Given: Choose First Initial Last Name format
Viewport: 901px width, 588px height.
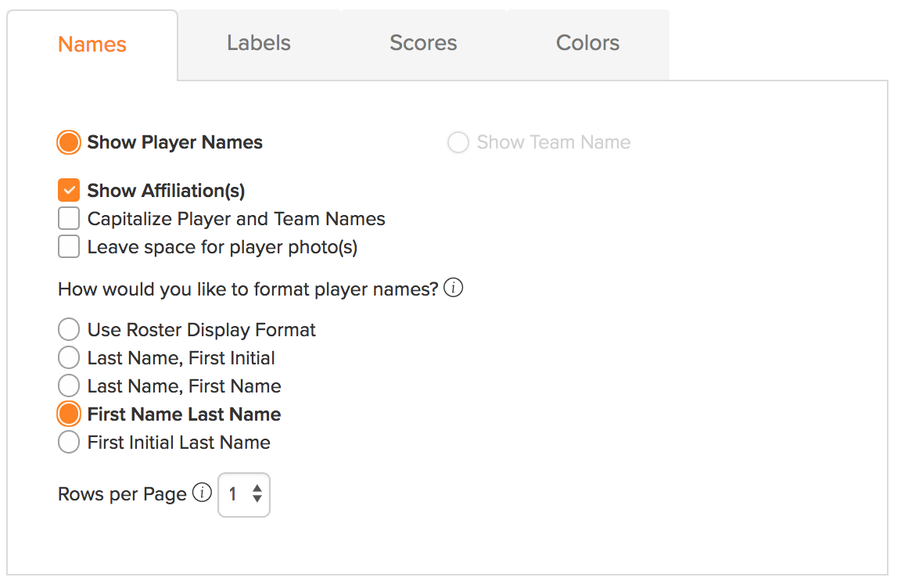Looking at the screenshot, I should click(68, 442).
